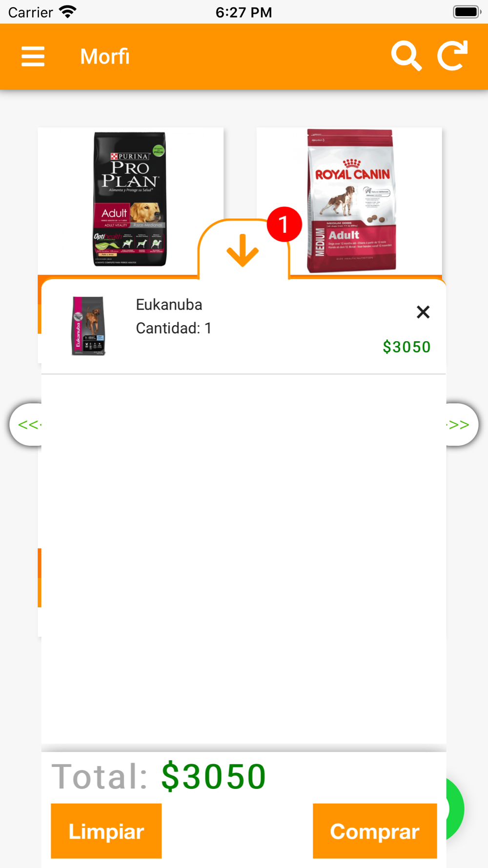The height and width of the screenshot is (868, 488).
Task: Tap the Cantidad: 1 quantity text
Action: point(174,328)
